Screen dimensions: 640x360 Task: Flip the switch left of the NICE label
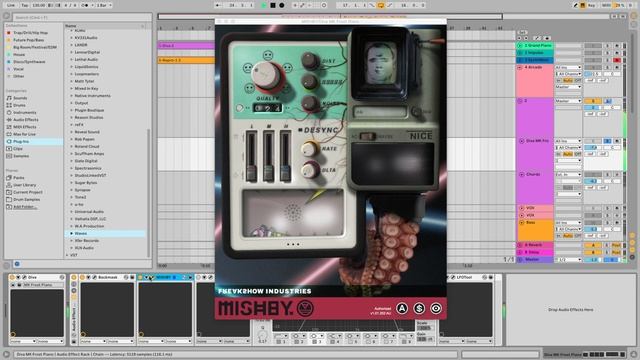367,137
